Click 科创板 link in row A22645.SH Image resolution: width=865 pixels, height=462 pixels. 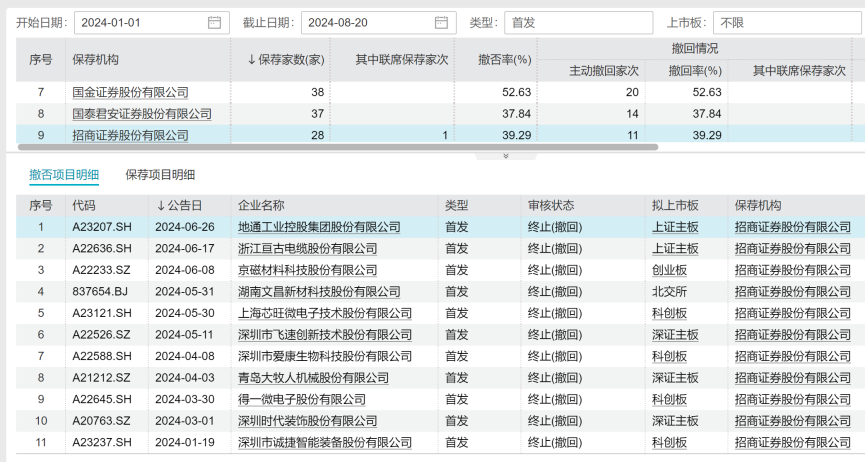(x=669, y=399)
